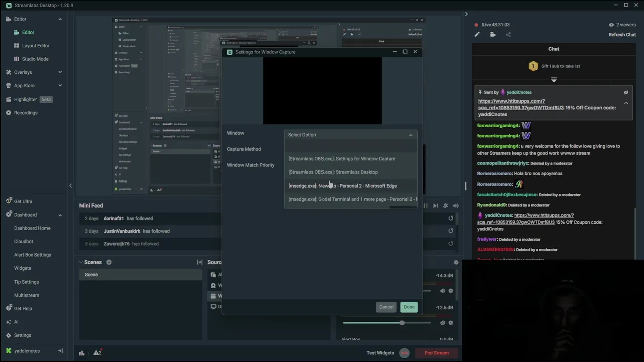Viewport: 644px width, 362px height.
Task: Open Dashboard Home
Action: pyautogui.click(x=32, y=228)
